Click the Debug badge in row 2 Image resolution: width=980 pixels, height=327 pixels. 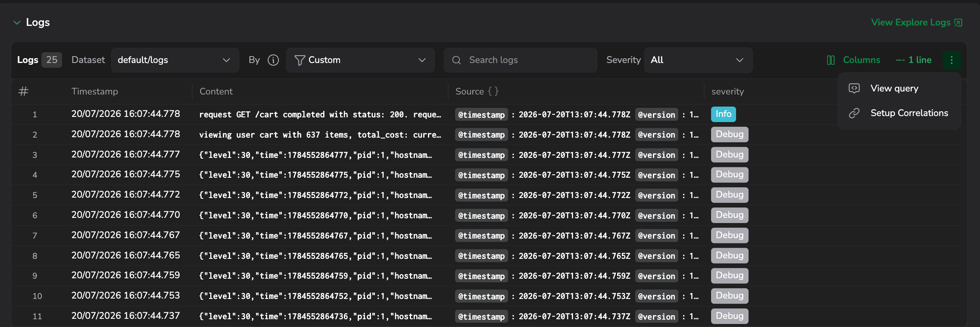(730, 134)
